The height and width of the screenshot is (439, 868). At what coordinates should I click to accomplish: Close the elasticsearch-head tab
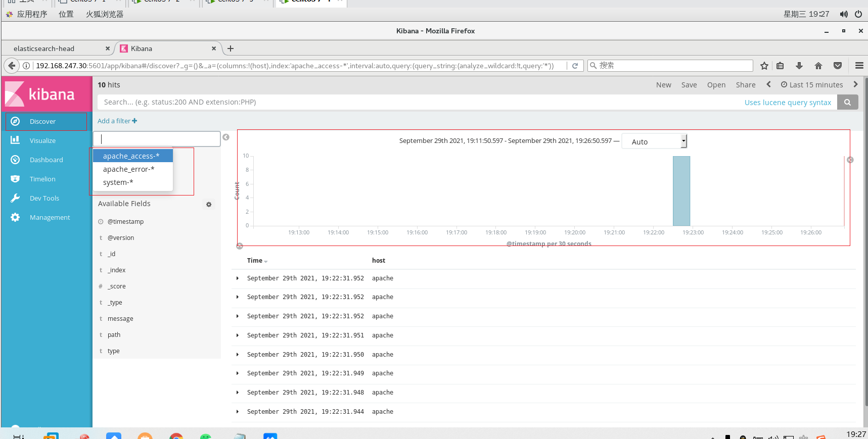(108, 48)
